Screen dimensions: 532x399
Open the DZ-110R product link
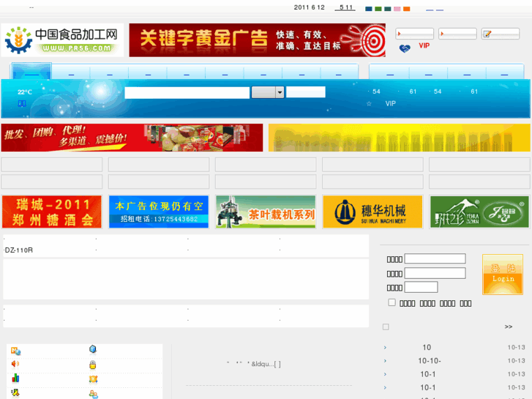pyautogui.click(x=19, y=250)
